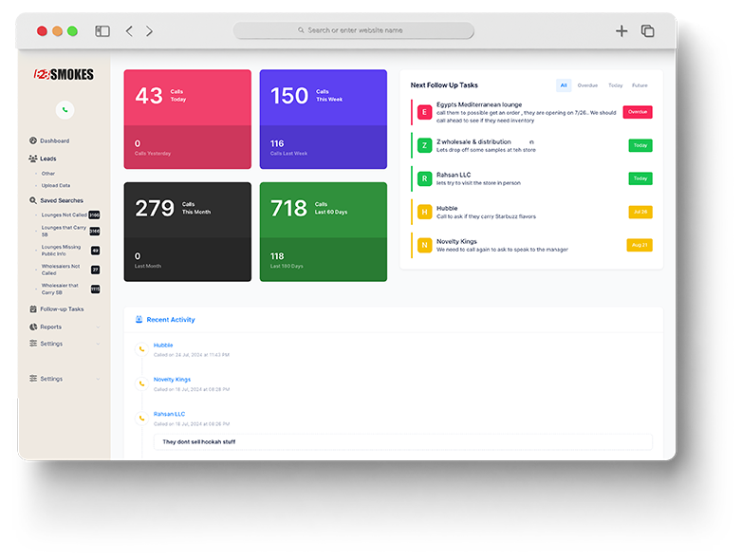
Task: Go back using the browser back arrow
Action: point(130,31)
